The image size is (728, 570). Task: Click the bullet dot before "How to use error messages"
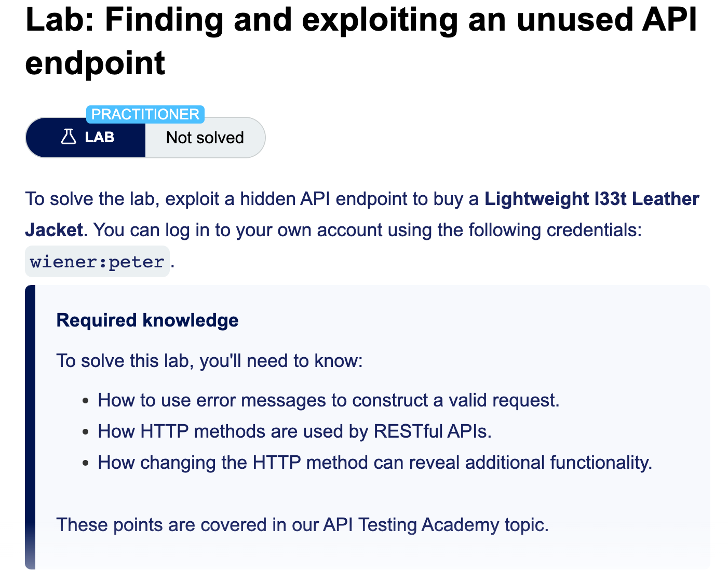point(86,401)
